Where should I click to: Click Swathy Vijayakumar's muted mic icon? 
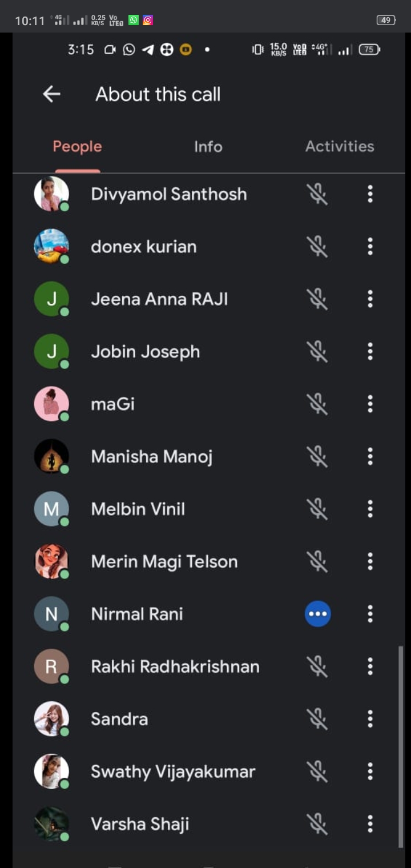(x=317, y=771)
